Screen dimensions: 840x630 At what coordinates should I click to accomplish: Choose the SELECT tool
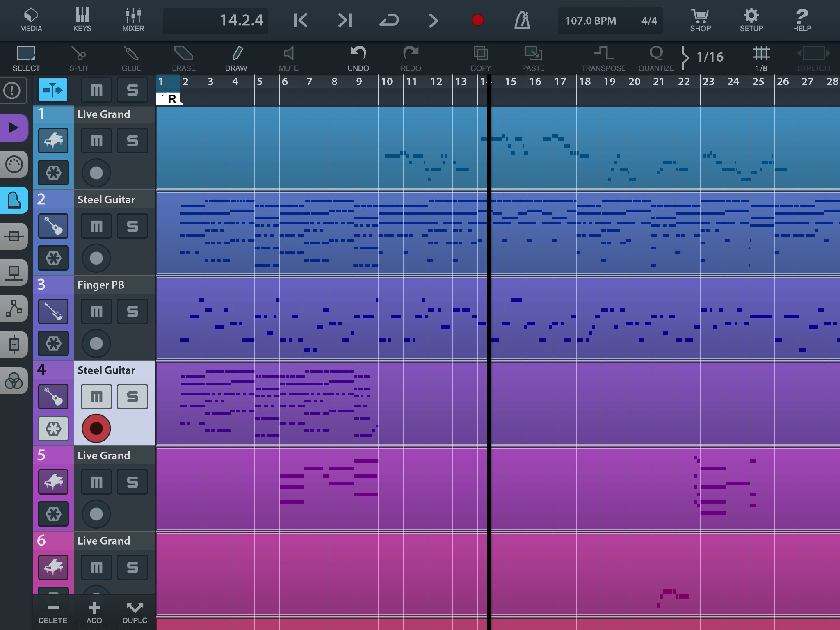[26, 58]
